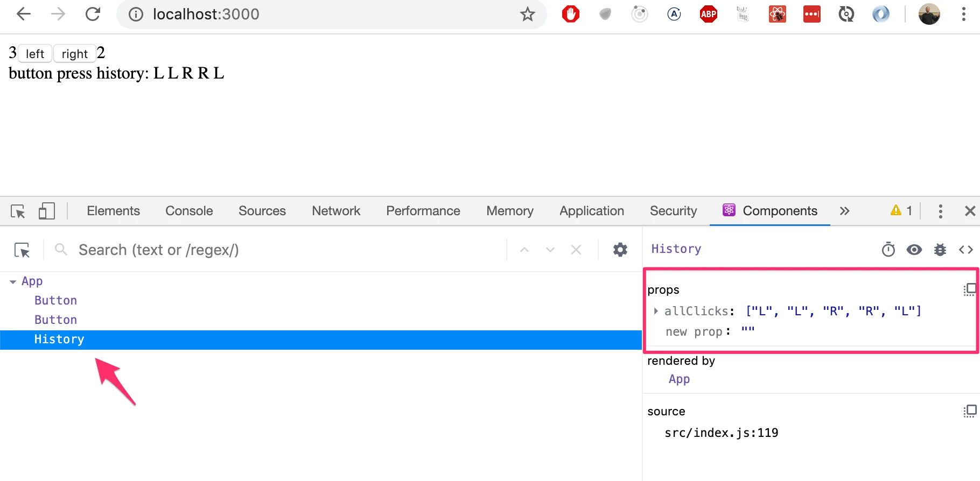
Task: Toggle the device toolbar
Action: pos(47,211)
